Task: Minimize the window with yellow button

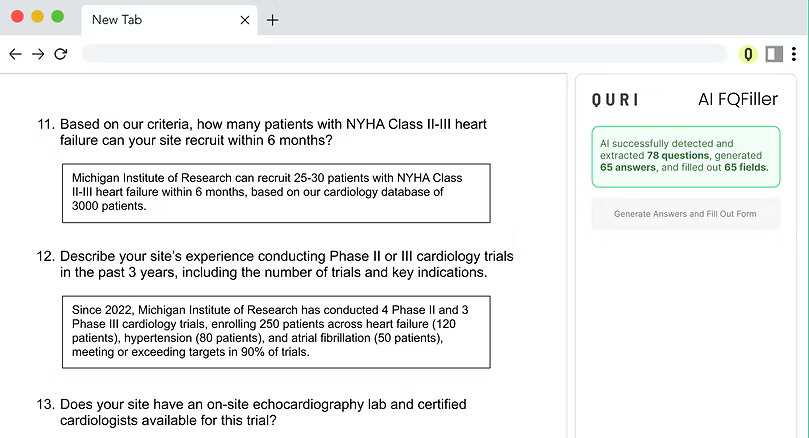Action: (37, 17)
